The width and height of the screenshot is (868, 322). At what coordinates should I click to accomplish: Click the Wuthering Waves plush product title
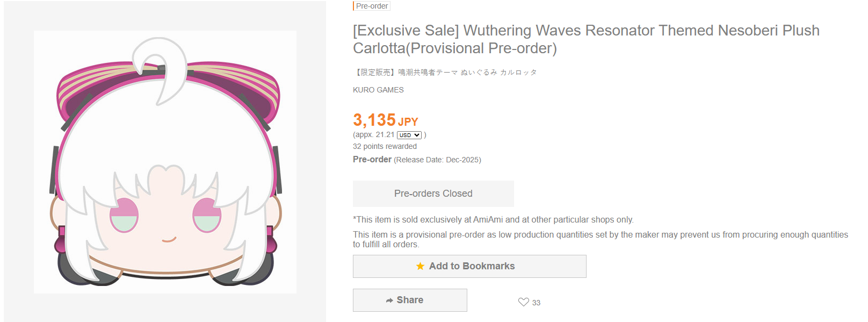[585, 39]
